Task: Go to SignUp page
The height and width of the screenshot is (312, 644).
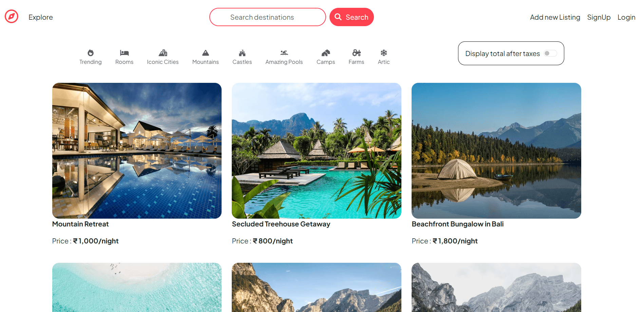Action: (x=599, y=17)
